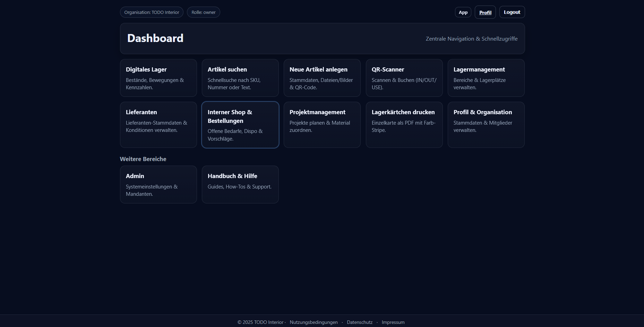This screenshot has width=644, height=327.
Task: Visit the Impressum footer link
Action: click(x=393, y=322)
